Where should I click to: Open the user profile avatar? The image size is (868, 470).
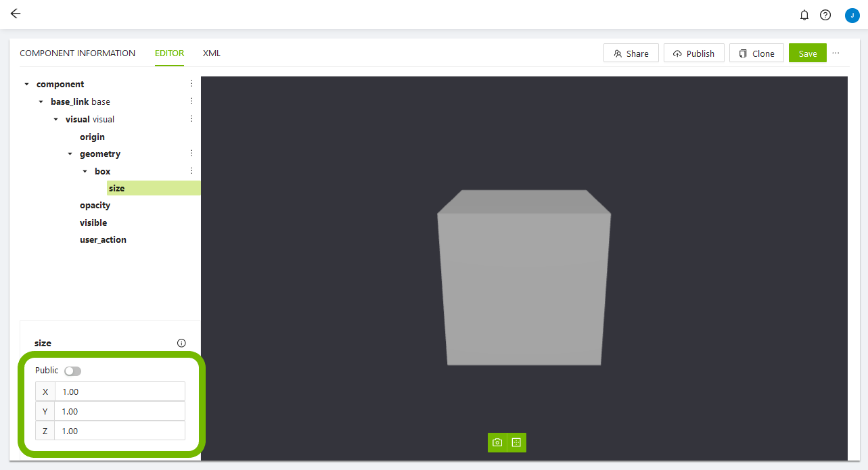coord(852,15)
